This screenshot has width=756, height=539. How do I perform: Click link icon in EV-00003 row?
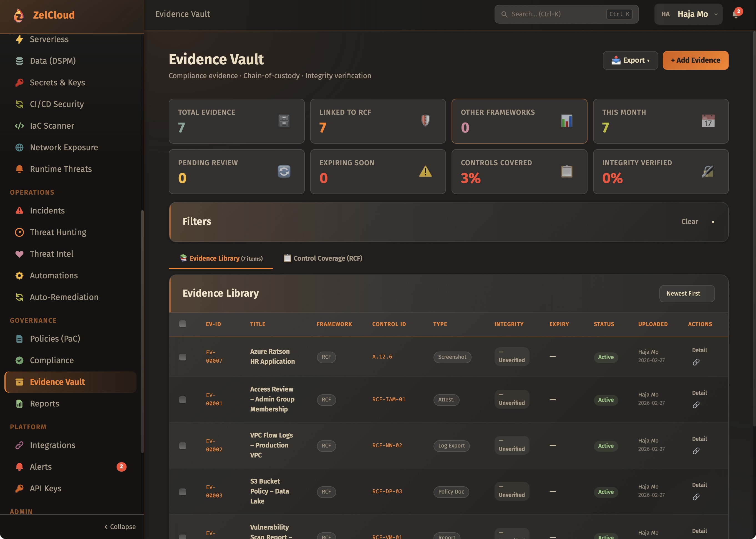tap(696, 497)
